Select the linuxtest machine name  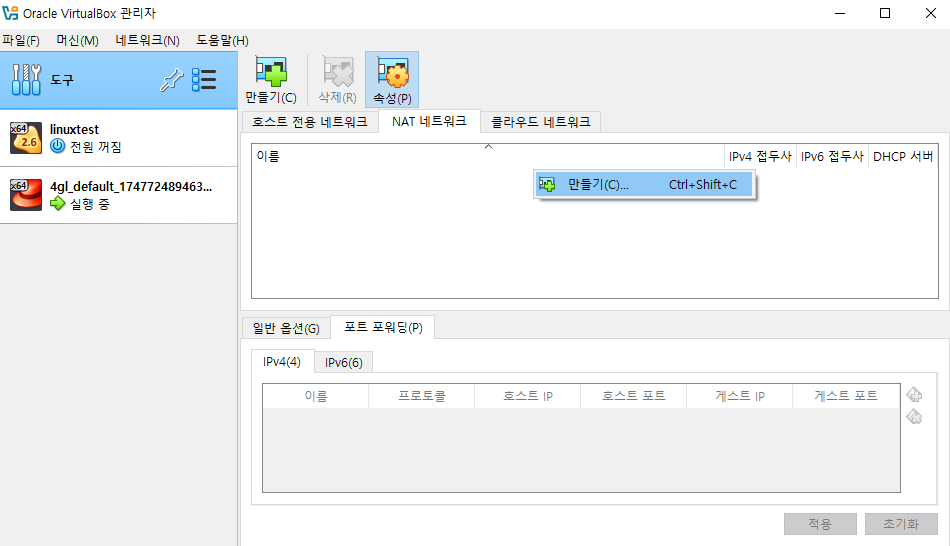point(74,129)
